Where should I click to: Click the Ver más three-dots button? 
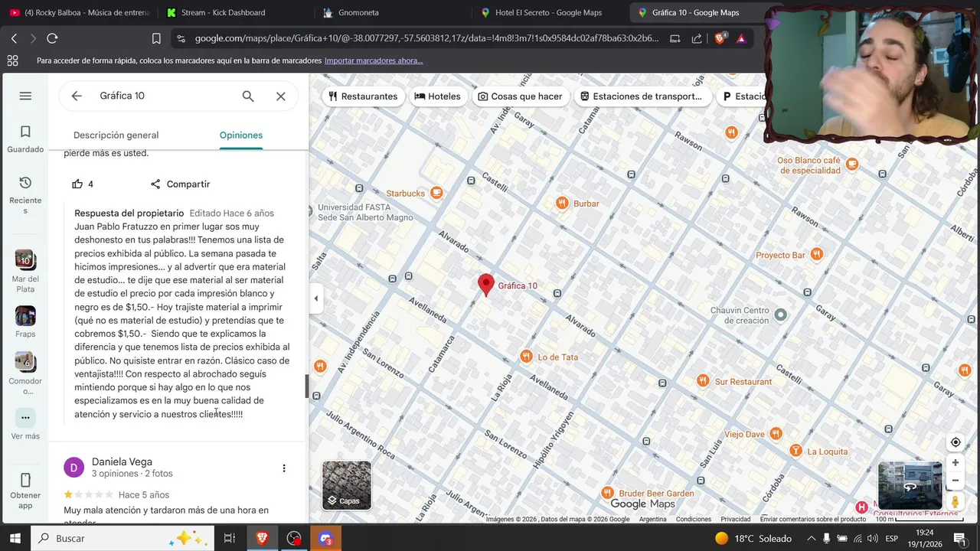coord(25,418)
